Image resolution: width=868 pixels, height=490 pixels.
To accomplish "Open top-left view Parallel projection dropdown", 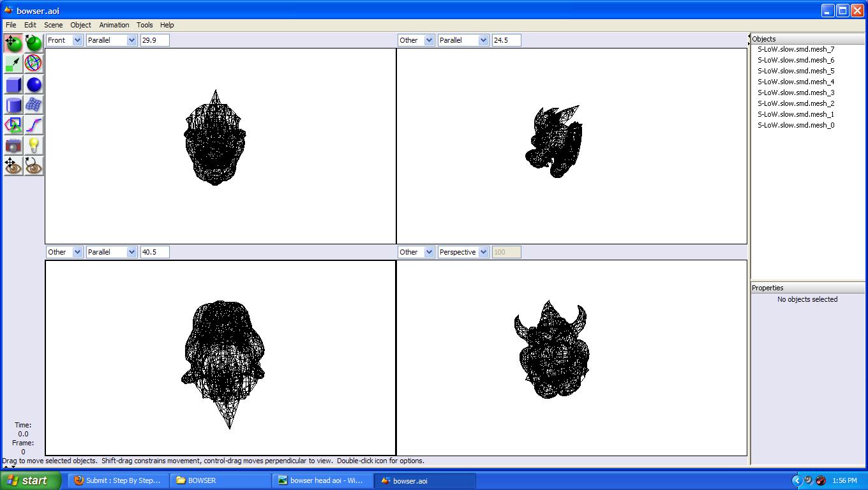I will 112,40.
